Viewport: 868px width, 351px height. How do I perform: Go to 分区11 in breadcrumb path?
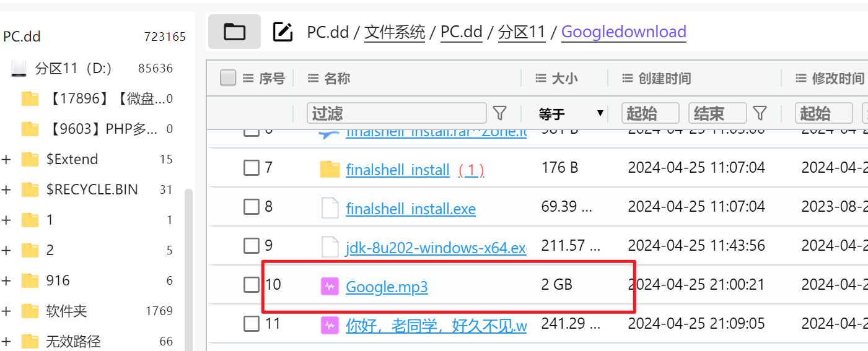522,32
